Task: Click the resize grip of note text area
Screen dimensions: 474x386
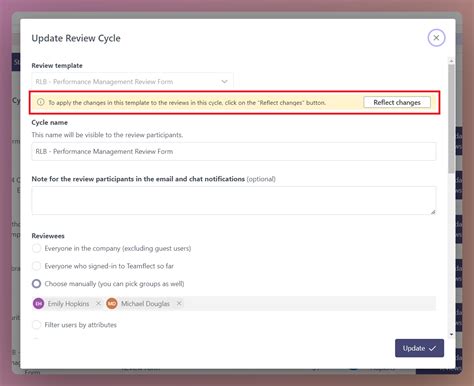Action: pos(433,212)
